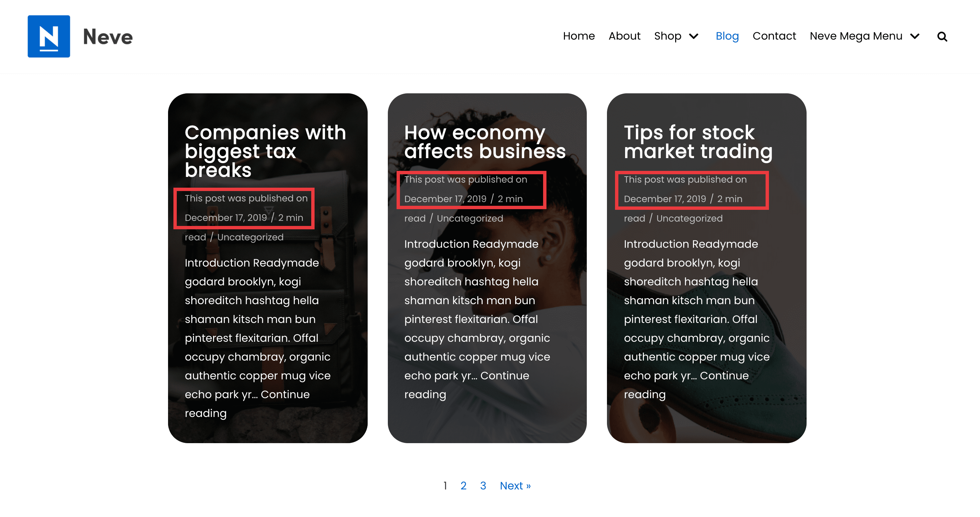Open "How economy affects business" post
The image size is (980, 517).
[x=485, y=142]
